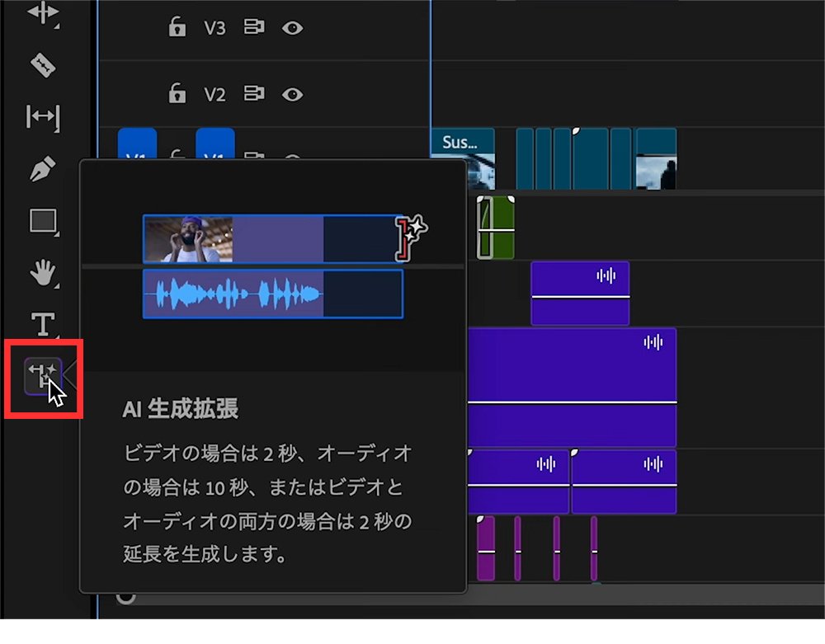The width and height of the screenshot is (825, 644).
Task: Toggle sync lock for track V2
Action: [253, 94]
